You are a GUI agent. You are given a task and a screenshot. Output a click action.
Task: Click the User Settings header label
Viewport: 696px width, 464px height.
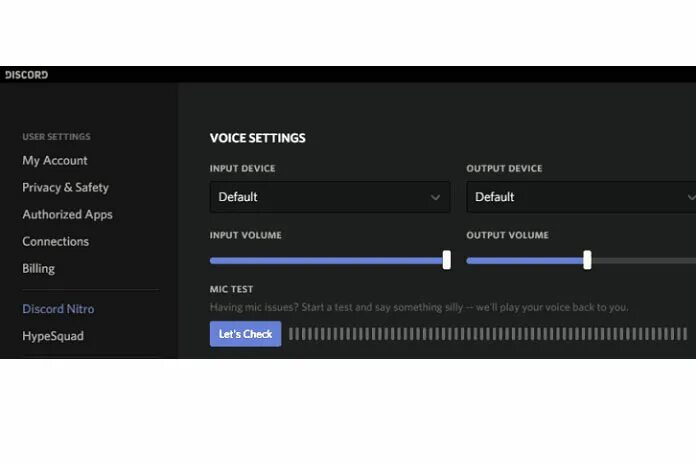(x=56, y=137)
